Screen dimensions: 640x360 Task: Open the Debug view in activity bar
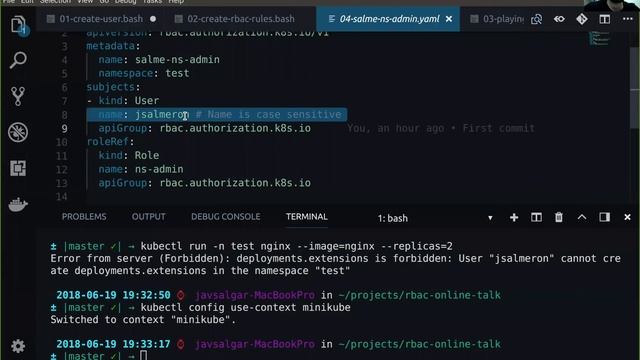tap(18, 132)
